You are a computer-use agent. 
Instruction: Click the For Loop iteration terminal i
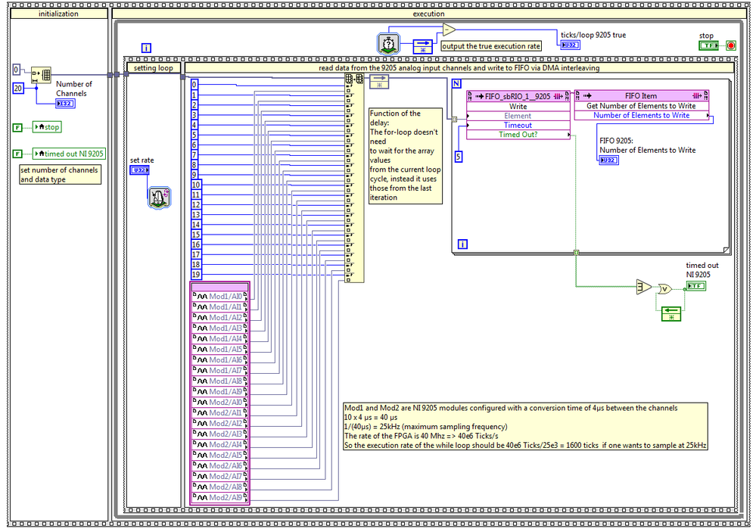pyautogui.click(x=462, y=244)
